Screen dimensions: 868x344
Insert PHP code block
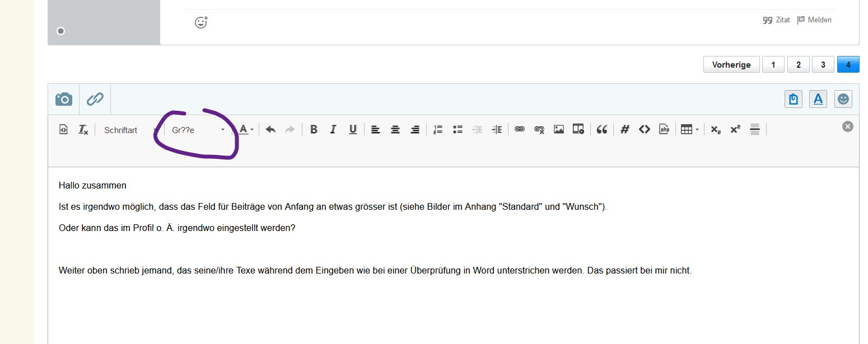(x=664, y=129)
